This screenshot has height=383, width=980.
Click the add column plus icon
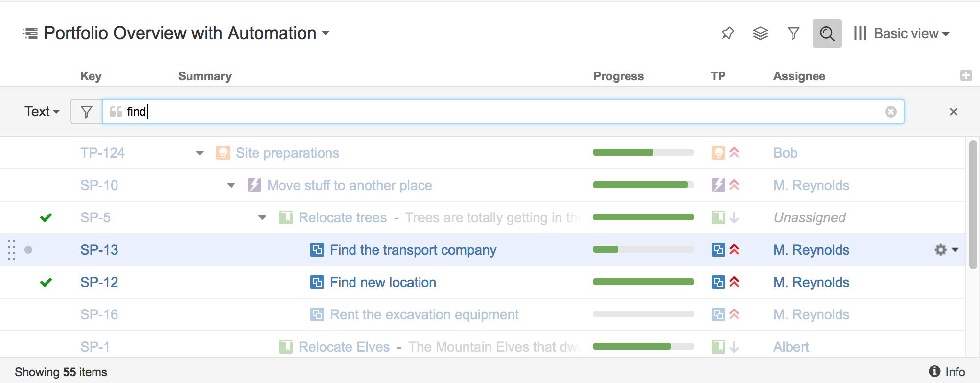[966, 75]
